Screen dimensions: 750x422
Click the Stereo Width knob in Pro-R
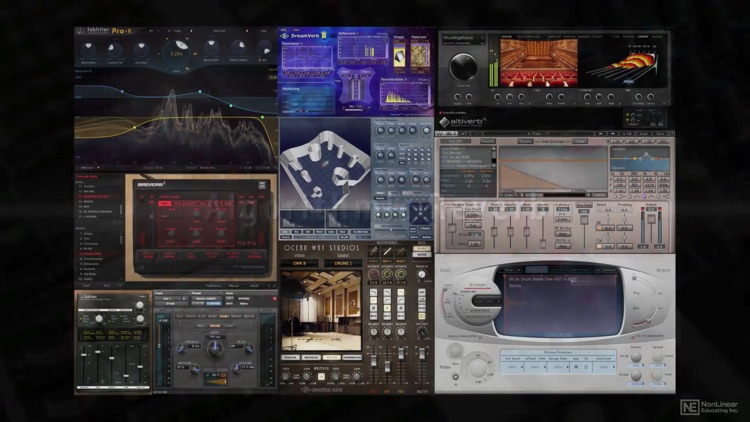click(x=238, y=48)
